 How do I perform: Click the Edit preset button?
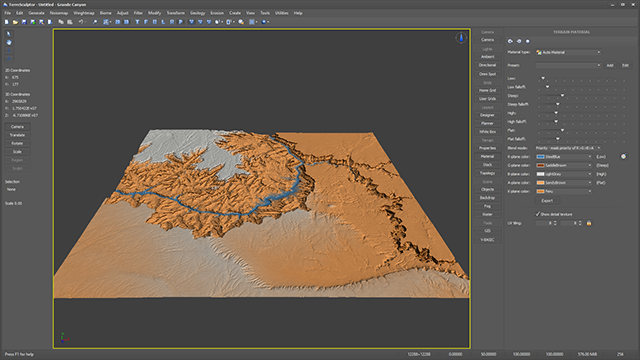[x=625, y=65]
